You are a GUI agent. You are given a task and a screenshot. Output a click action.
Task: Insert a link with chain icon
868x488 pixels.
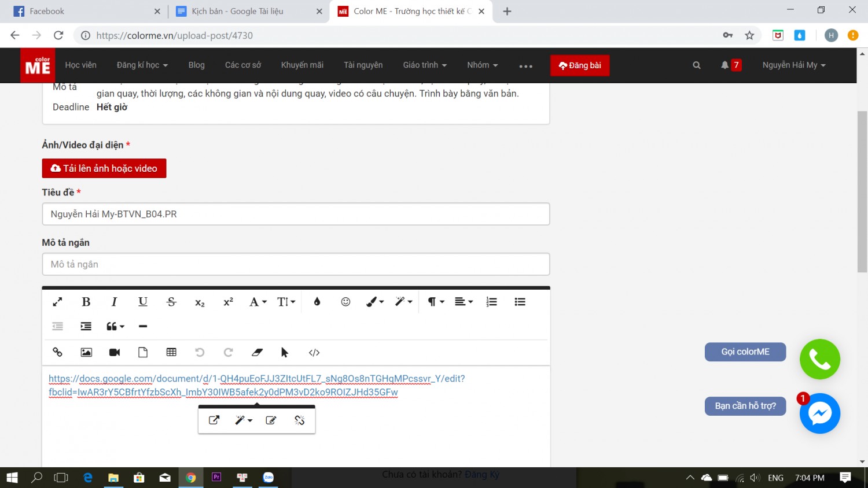[57, 352]
